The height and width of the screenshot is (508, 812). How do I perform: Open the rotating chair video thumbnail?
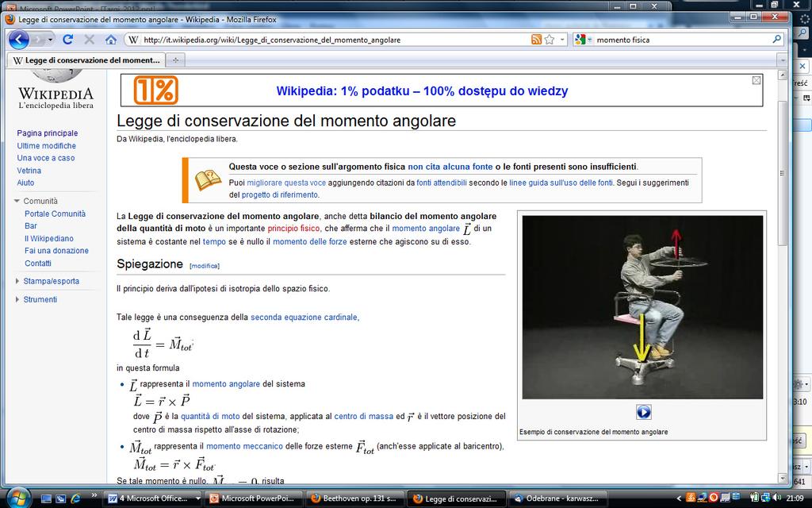point(642,307)
